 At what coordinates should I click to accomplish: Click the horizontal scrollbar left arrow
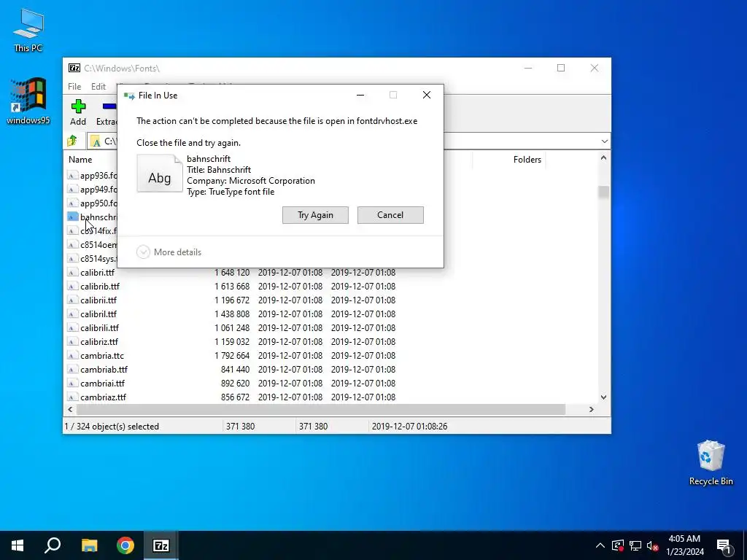point(70,410)
